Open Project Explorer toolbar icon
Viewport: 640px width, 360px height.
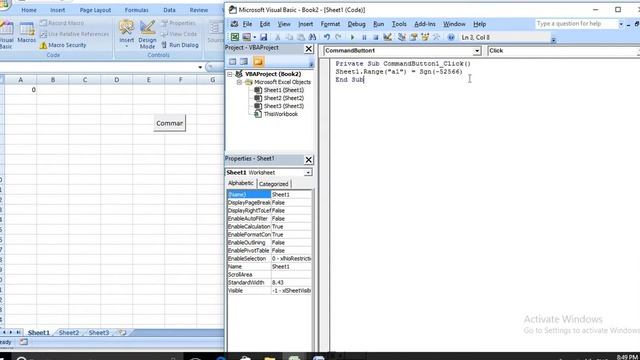click(402, 37)
